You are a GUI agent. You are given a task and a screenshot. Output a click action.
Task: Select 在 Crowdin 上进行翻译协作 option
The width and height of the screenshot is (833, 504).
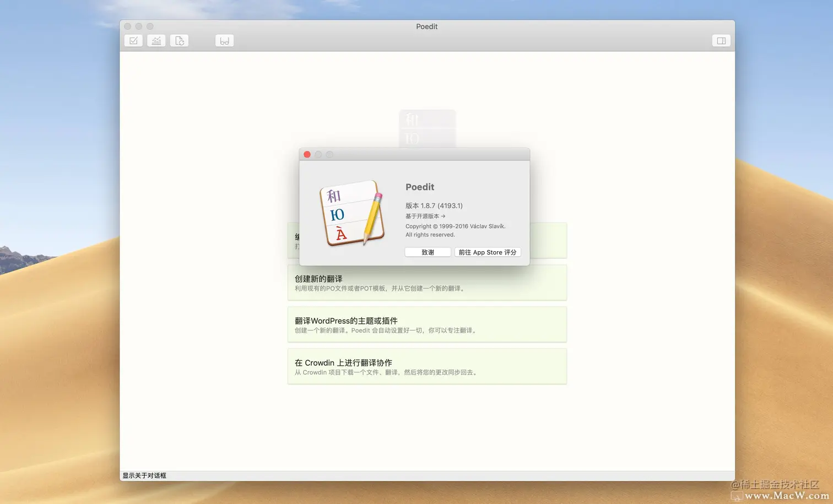click(x=427, y=366)
